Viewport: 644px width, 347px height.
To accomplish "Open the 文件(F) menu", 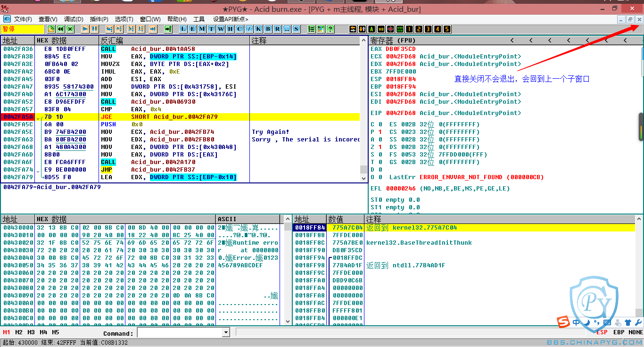I will point(23,19).
